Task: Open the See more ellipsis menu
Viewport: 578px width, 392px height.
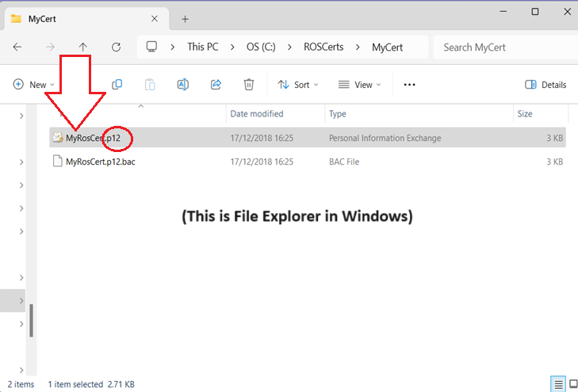Action: [x=409, y=85]
